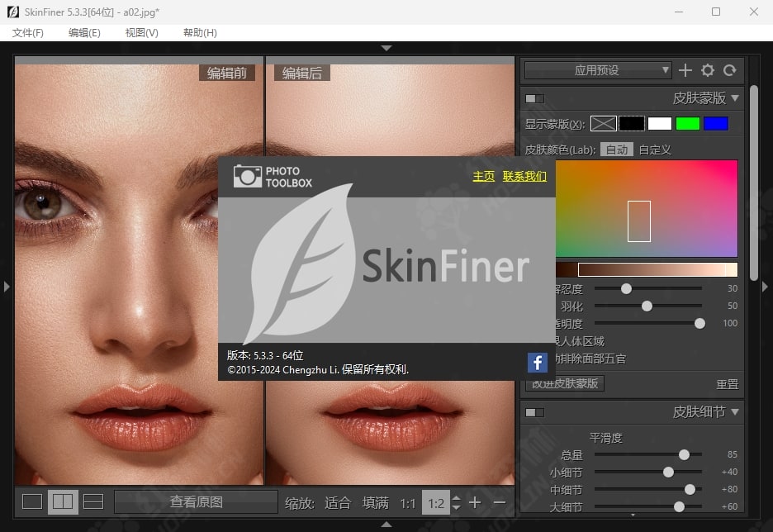Image resolution: width=773 pixels, height=532 pixels.
Task: Choose 自动 skin color mode
Action: [x=617, y=150]
